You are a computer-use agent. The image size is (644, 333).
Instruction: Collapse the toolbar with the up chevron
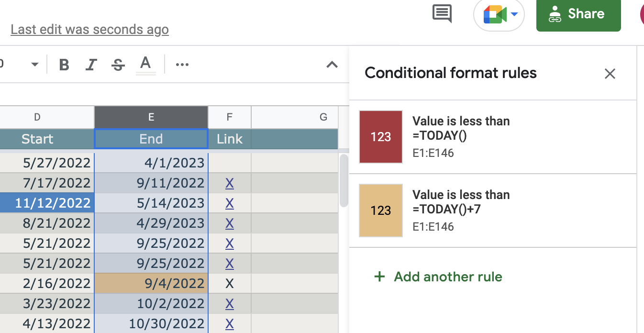pyautogui.click(x=332, y=65)
